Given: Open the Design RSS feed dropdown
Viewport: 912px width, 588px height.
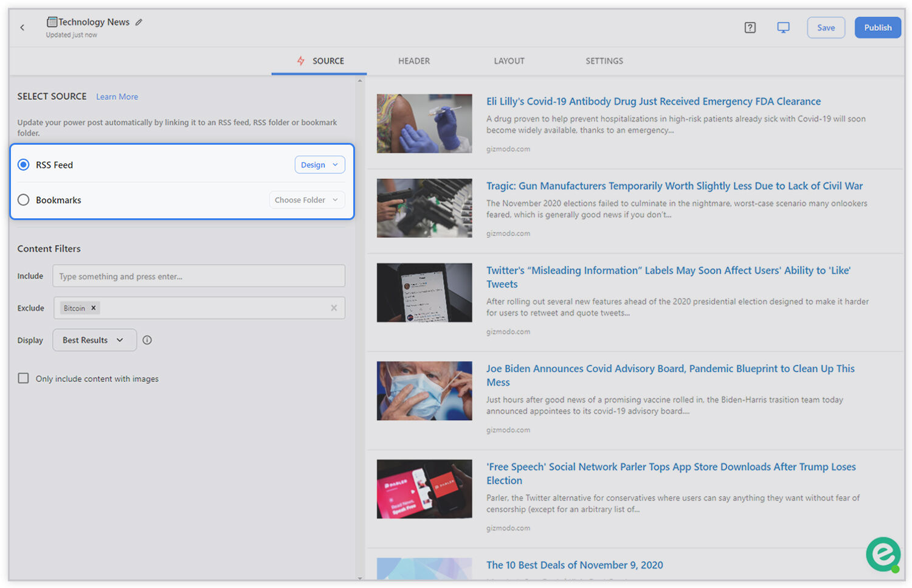Looking at the screenshot, I should (320, 165).
